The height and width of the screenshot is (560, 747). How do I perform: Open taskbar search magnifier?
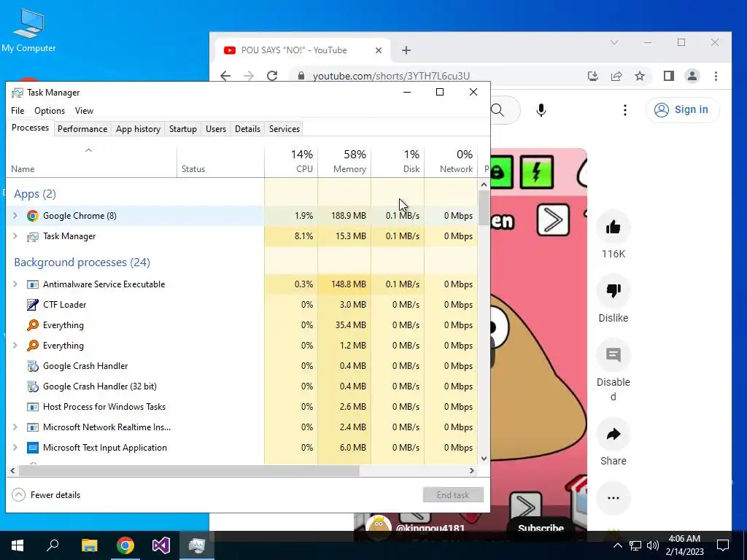click(x=53, y=545)
